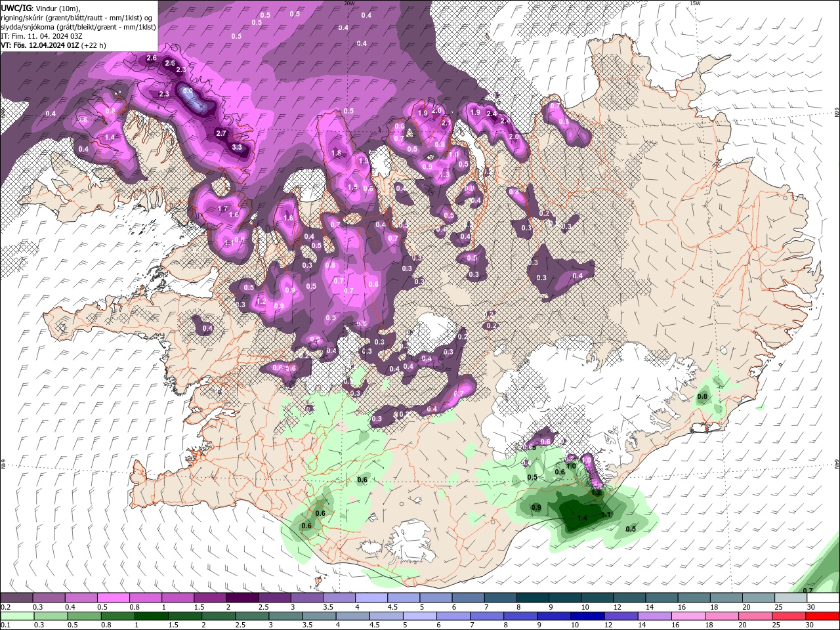Click the 0.4 label in the snow scale
840x630 pixels.
(71, 607)
